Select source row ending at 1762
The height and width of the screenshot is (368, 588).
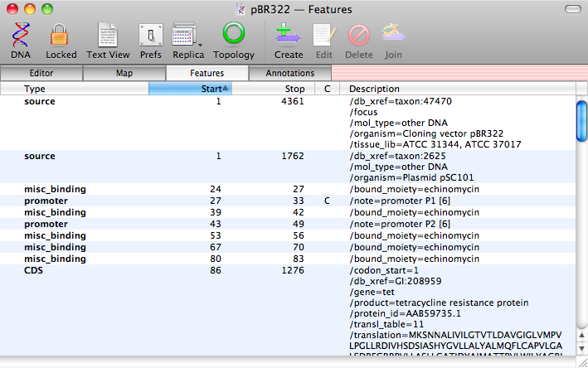(x=288, y=167)
